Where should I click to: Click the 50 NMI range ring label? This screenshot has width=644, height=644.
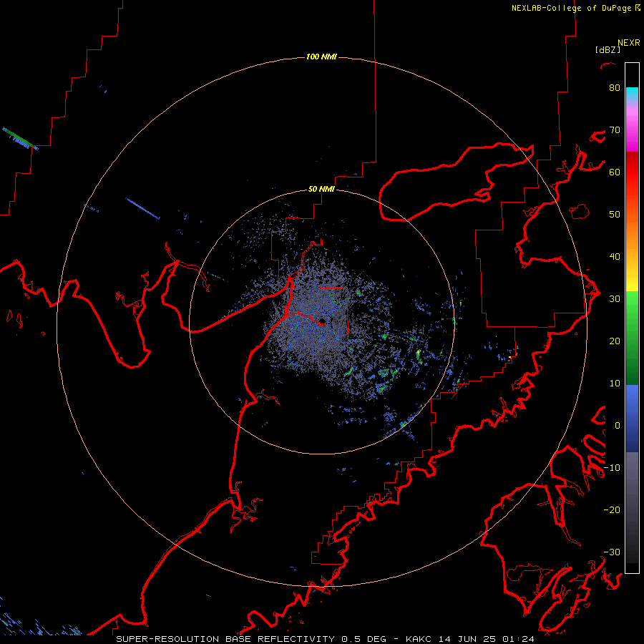(x=321, y=189)
